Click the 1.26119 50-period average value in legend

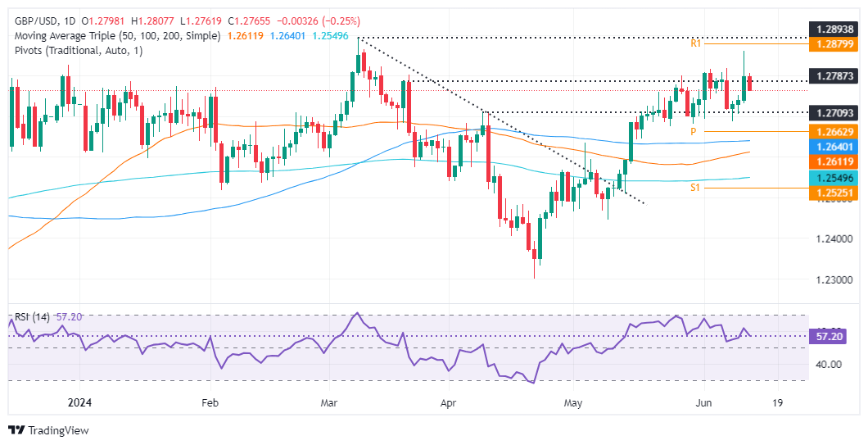246,36
